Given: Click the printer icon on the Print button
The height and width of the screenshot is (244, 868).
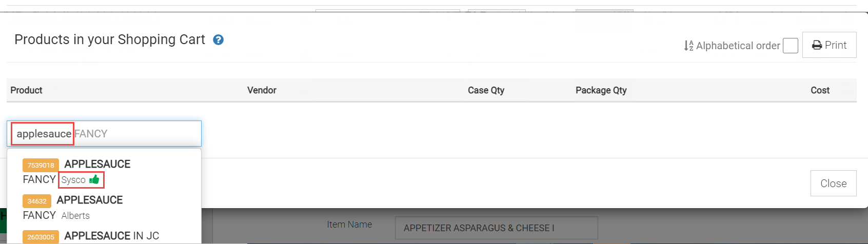Looking at the screenshot, I should click(x=817, y=46).
